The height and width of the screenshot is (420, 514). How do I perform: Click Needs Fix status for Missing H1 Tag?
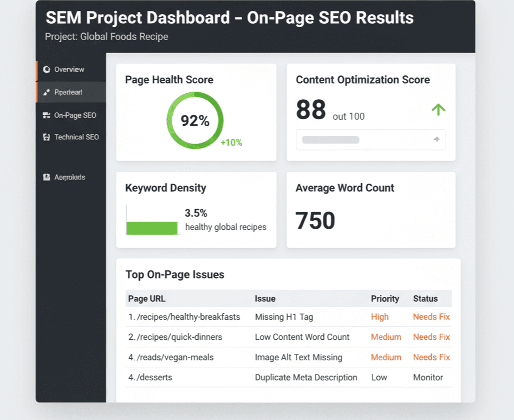(431, 317)
